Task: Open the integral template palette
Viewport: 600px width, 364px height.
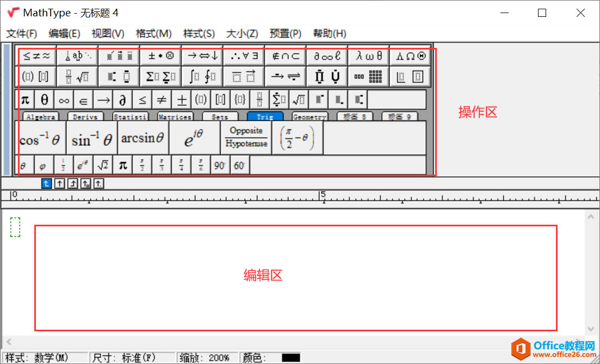Action: 202,77
